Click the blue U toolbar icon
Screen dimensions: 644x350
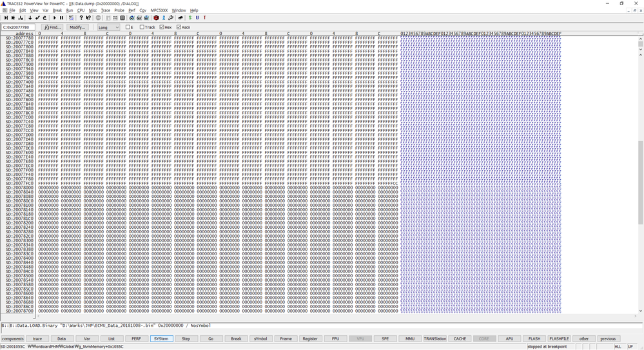tap(197, 17)
